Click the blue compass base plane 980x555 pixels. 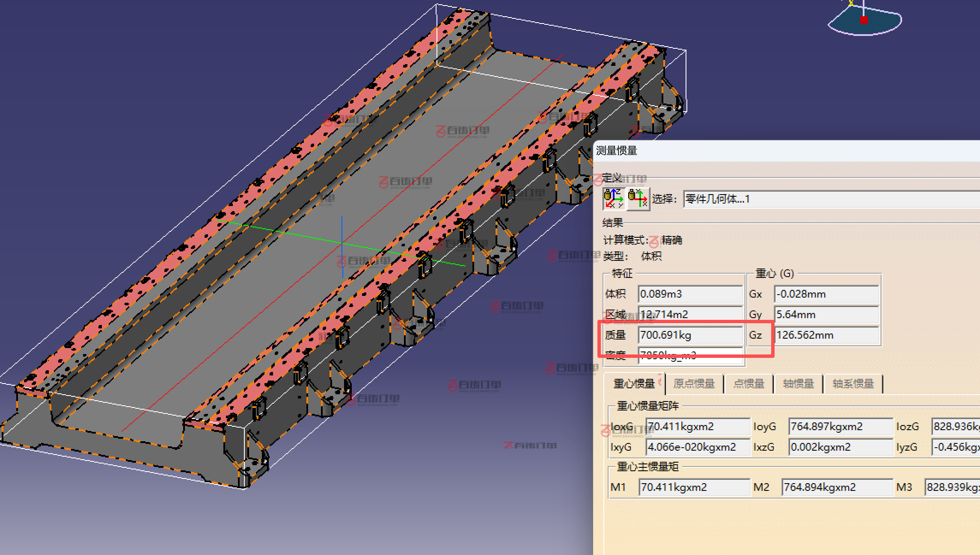(882, 24)
